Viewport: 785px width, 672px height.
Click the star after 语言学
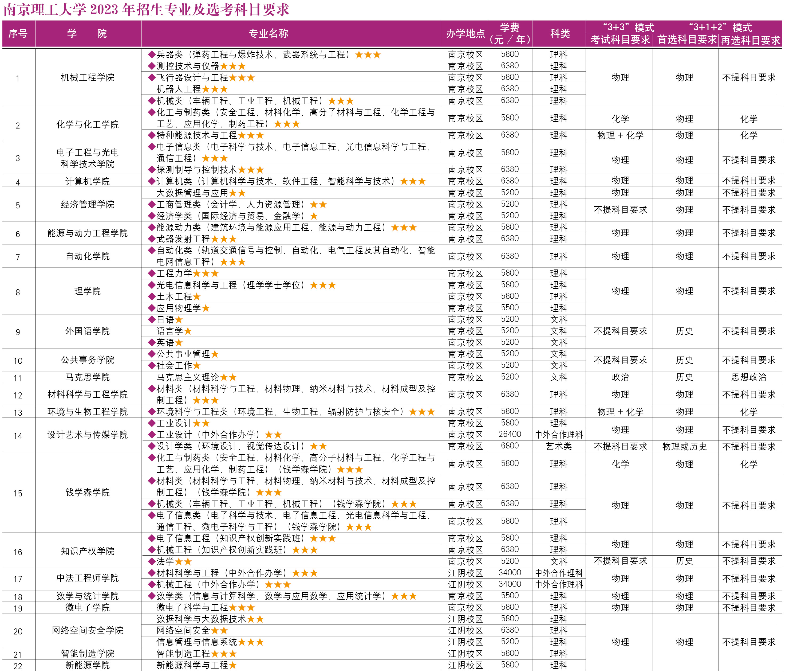tap(188, 331)
